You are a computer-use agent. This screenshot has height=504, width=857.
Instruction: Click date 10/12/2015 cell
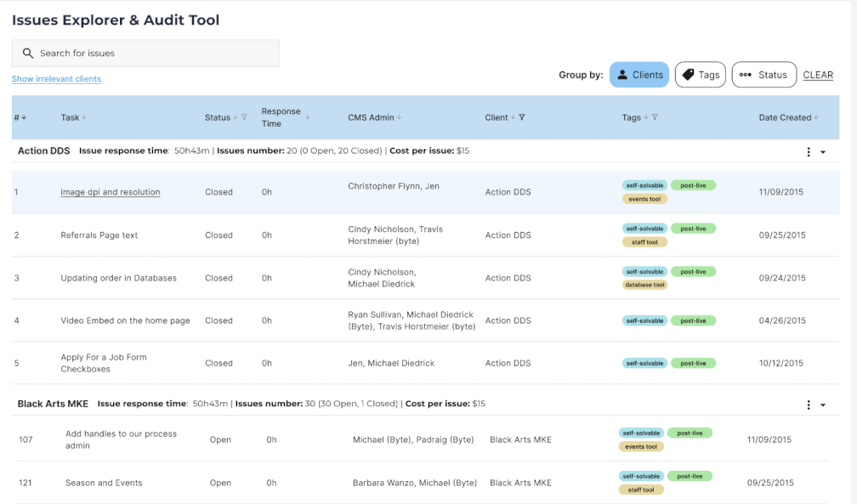pos(781,363)
